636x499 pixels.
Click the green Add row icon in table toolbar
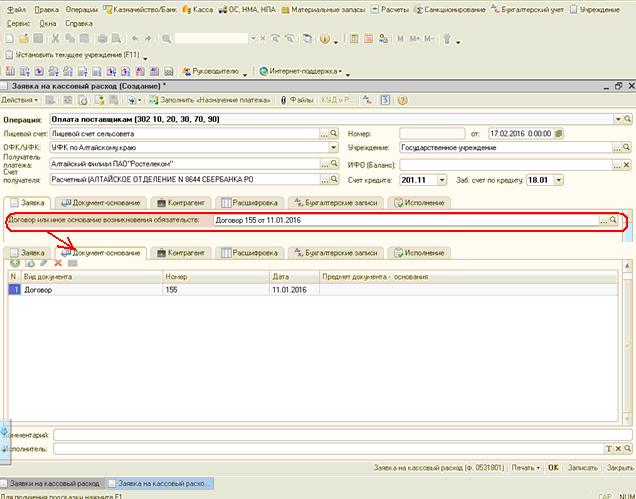pyautogui.click(x=15, y=263)
